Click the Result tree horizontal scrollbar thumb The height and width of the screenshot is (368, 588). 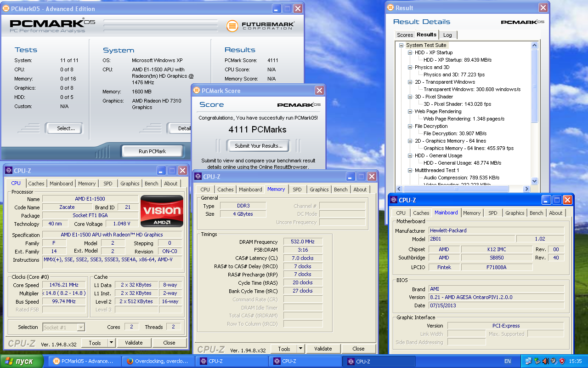tap(455, 189)
